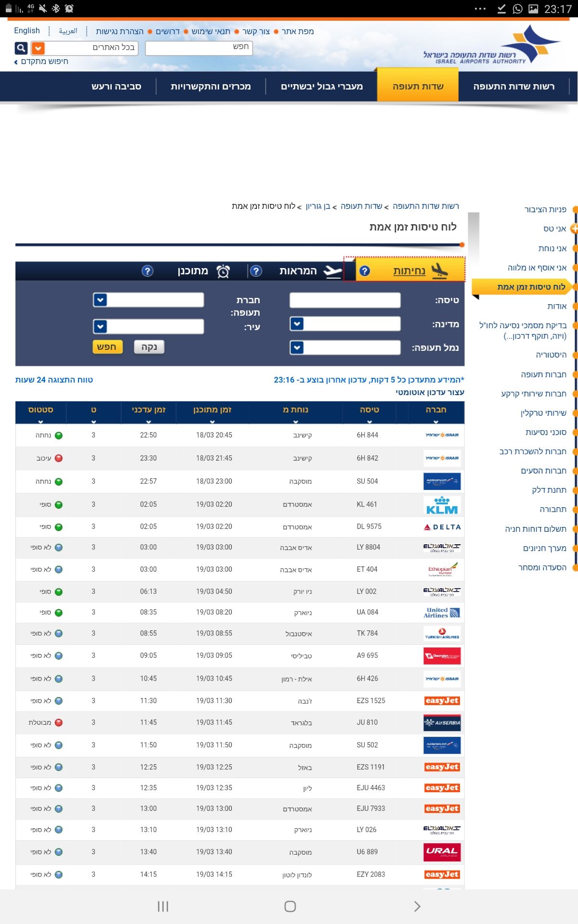Open the Airports Authority main menu item

(x=513, y=86)
